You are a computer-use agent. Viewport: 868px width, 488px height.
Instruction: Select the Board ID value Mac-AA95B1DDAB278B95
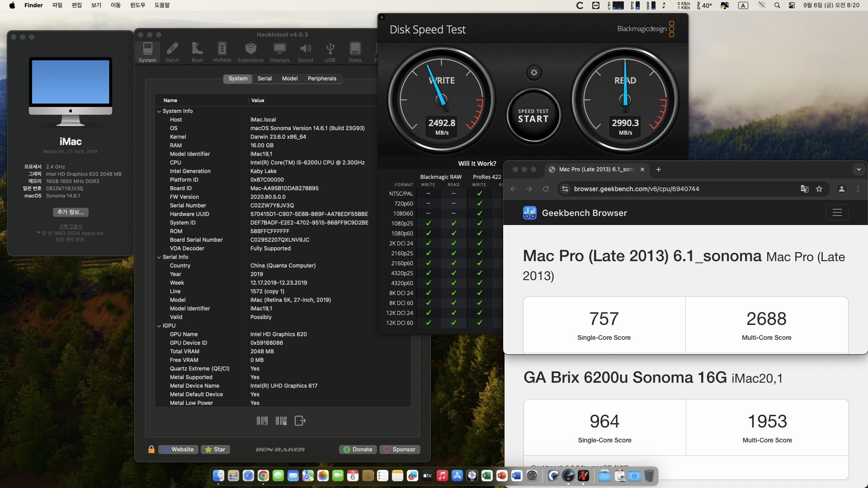[x=284, y=188]
